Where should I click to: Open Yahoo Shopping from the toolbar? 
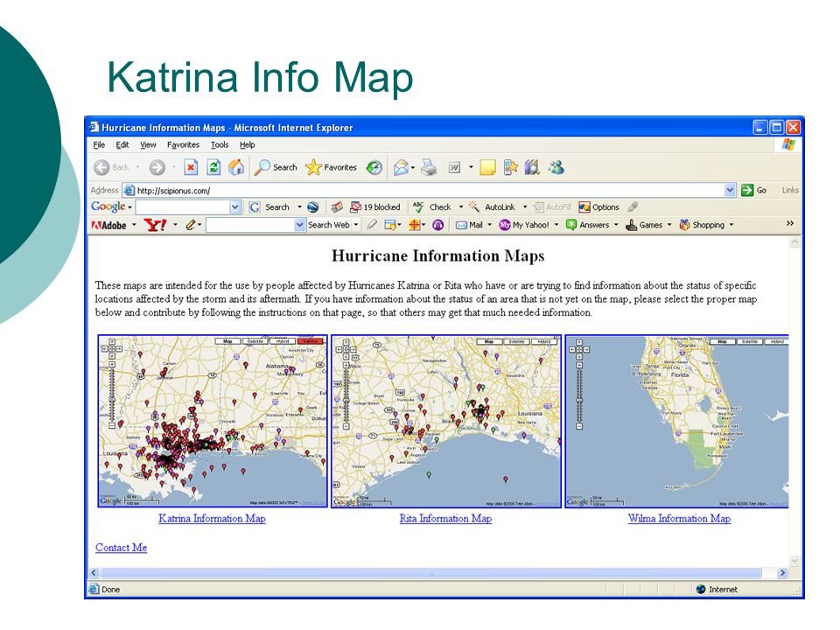[702, 225]
